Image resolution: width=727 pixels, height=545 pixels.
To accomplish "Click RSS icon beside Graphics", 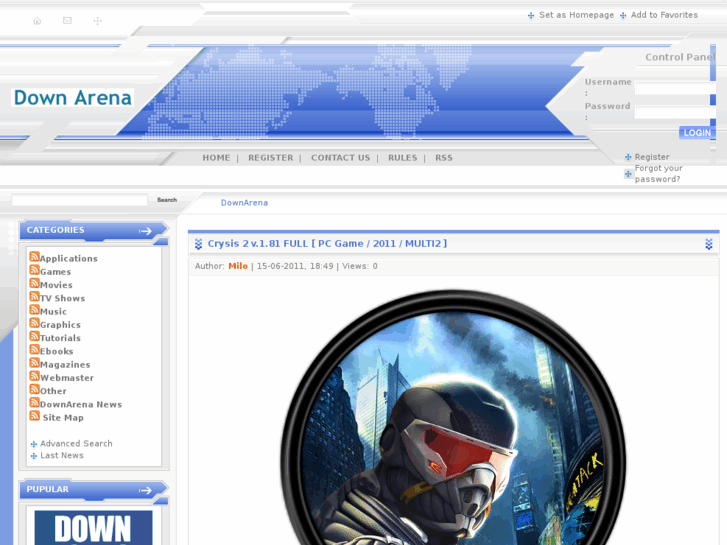I will (35, 323).
